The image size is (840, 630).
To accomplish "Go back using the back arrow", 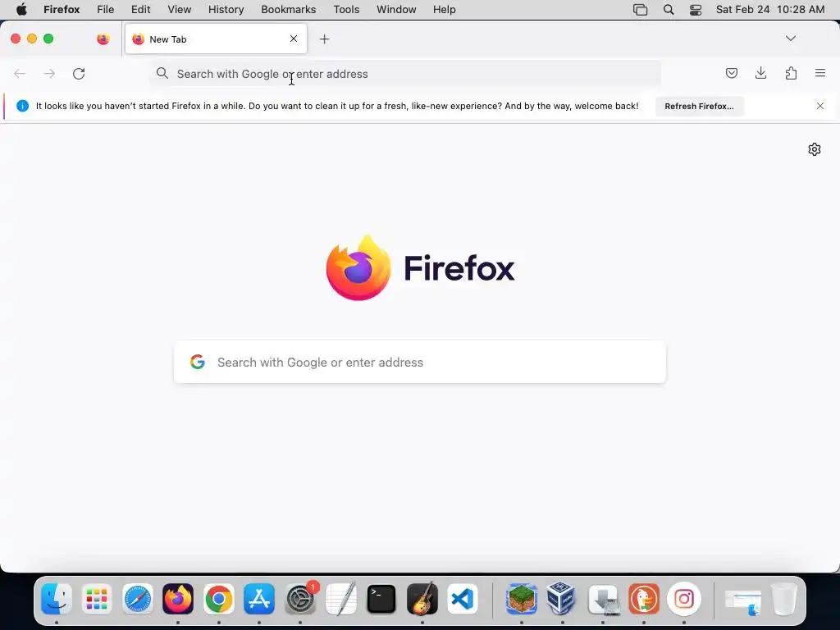I will click(x=20, y=73).
